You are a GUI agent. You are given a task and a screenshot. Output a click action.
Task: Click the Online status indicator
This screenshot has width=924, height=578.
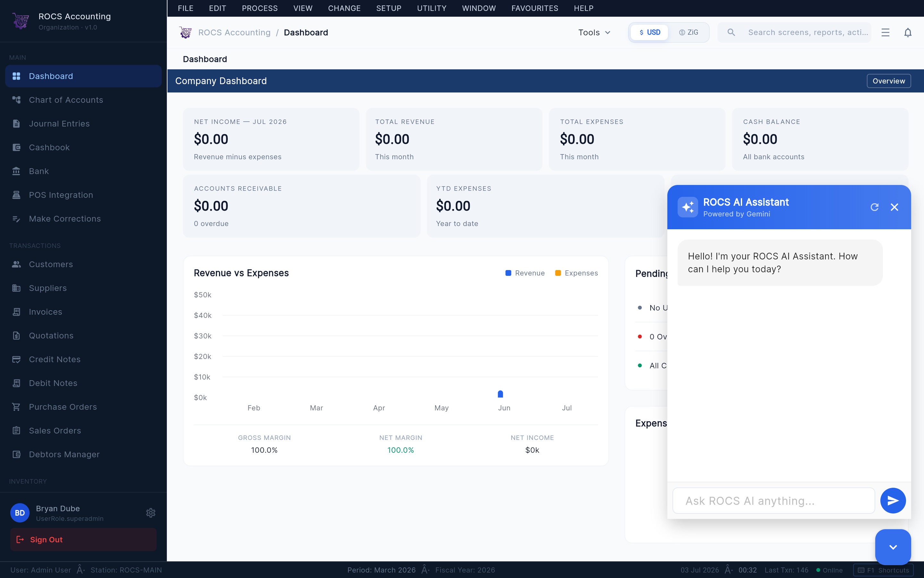(829, 570)
